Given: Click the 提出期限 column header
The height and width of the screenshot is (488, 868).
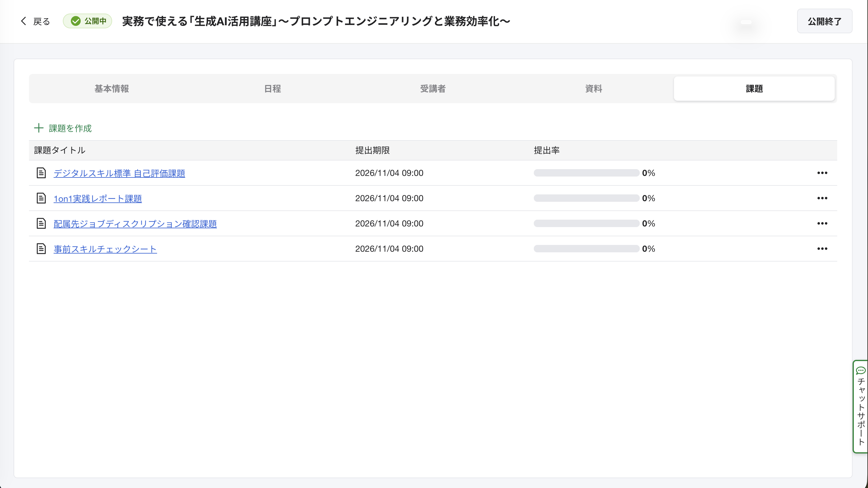Looking at the screenshot, I should pos(372,150).
